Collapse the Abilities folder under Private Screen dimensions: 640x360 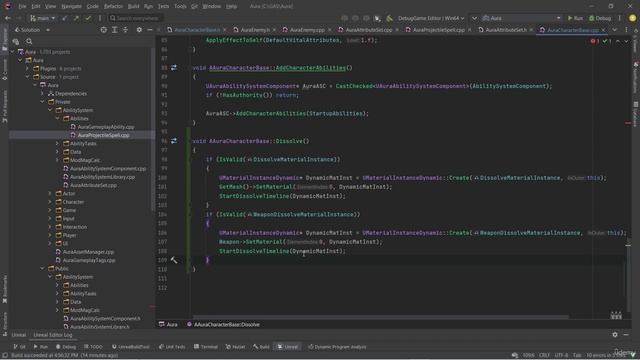click(x=58, y=118)
